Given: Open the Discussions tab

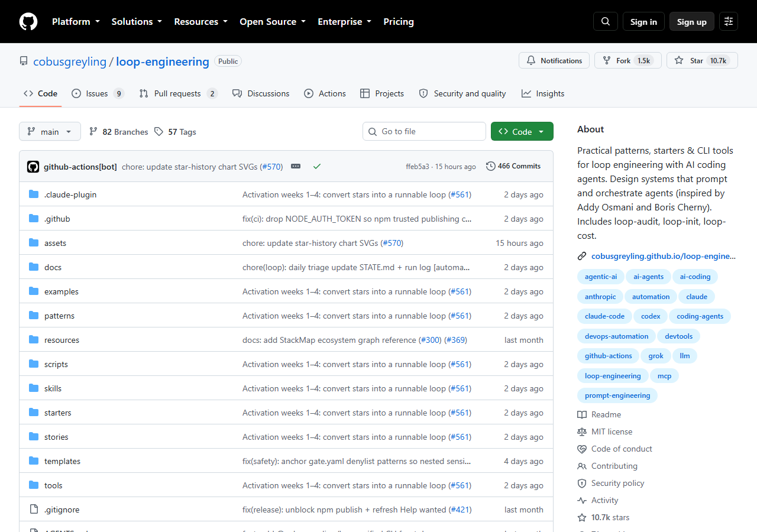Looking at the screenshot, I should point(261,93).
